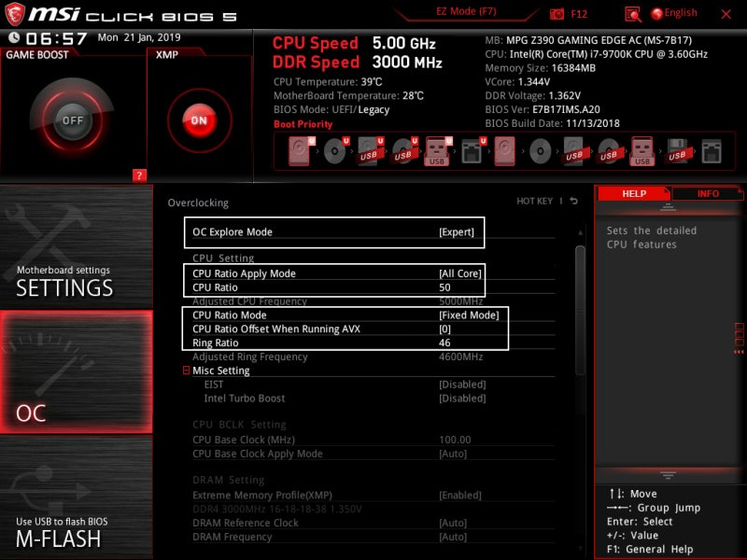
Task: Collapse the Misc Setting section
Action: tap(186, 371)
